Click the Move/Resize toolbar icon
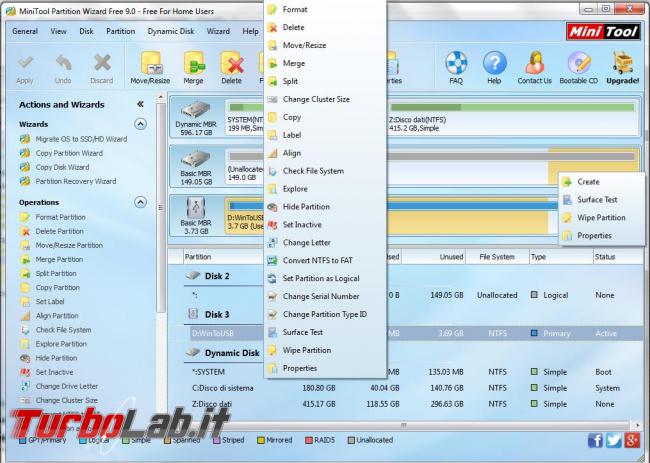 pyautogui.click(x=150, y=68)
